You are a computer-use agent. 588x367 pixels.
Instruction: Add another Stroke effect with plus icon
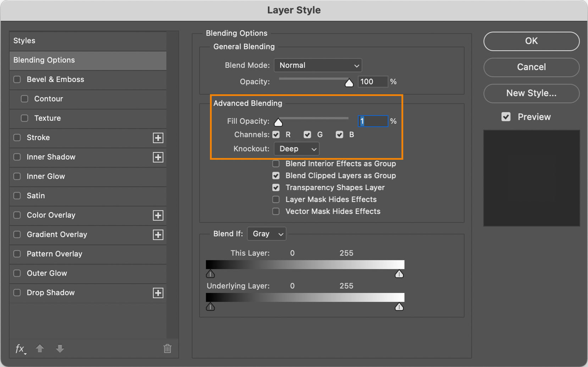(x=158, y=138)
